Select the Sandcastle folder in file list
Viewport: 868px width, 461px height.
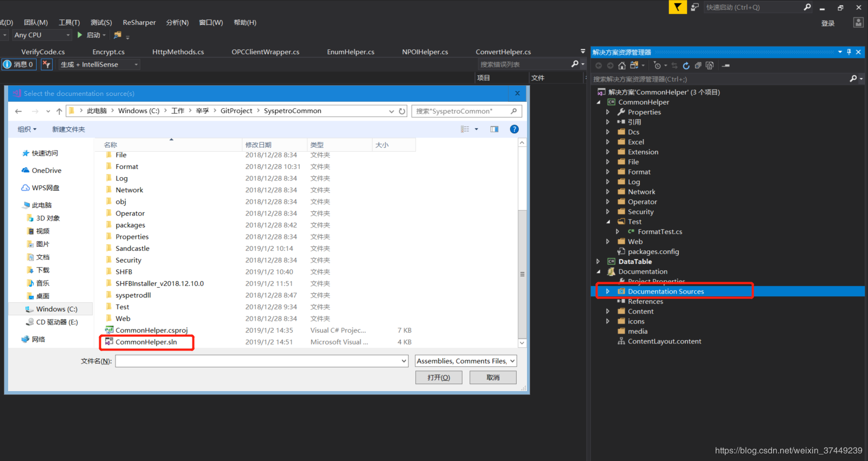point(132,248)
